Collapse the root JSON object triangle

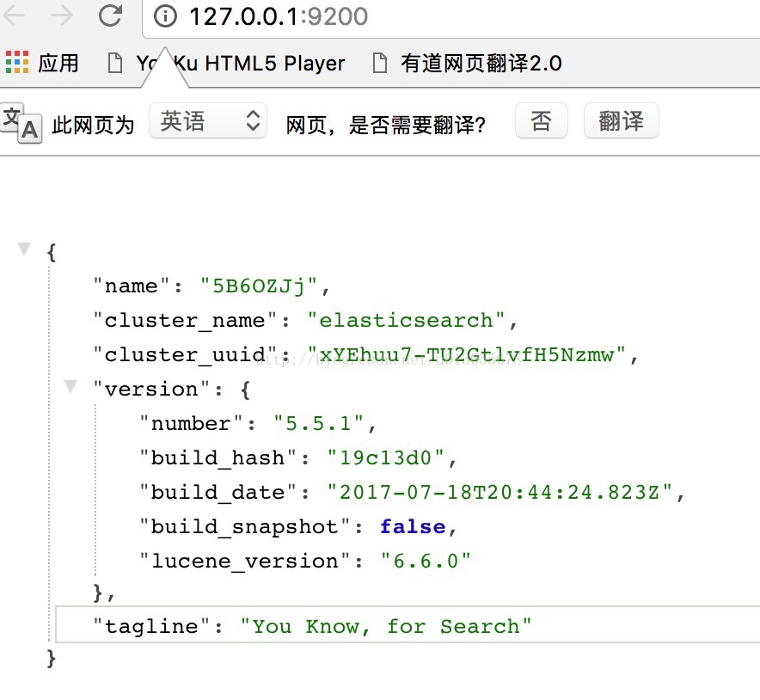pos(24,249)
